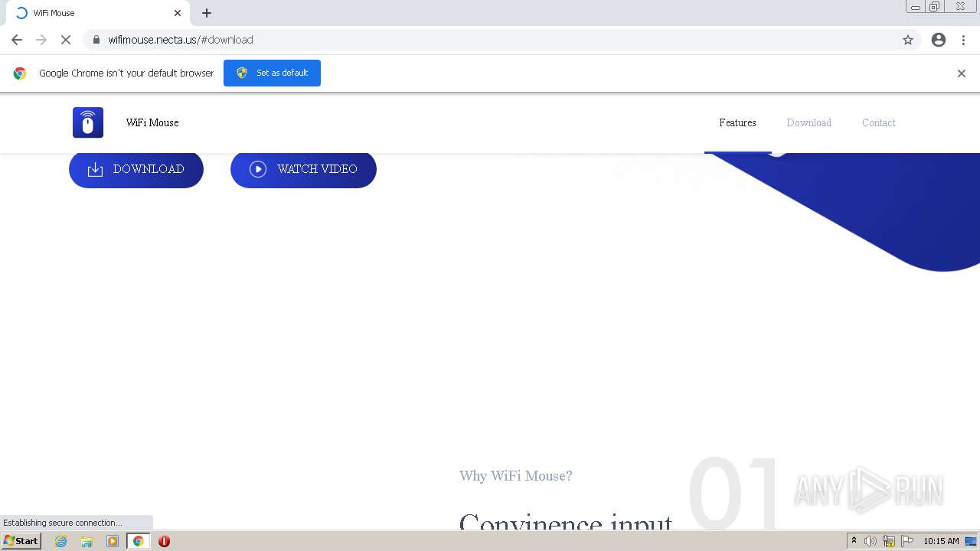Click the Chrome taskbar icon

[x=139, y=541]
